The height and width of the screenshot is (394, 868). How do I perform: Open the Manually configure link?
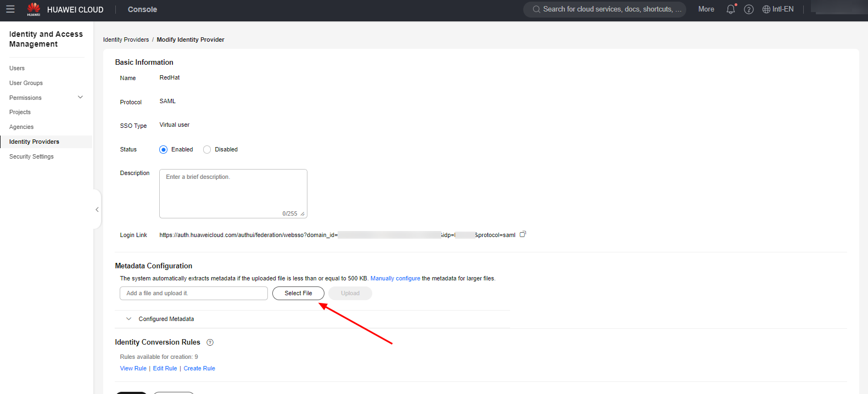[395, 278]
